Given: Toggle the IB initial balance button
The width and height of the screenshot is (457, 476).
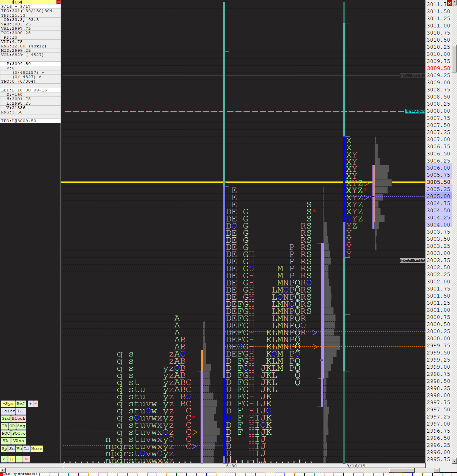Looking at the screenshot, I should point(4,426).
